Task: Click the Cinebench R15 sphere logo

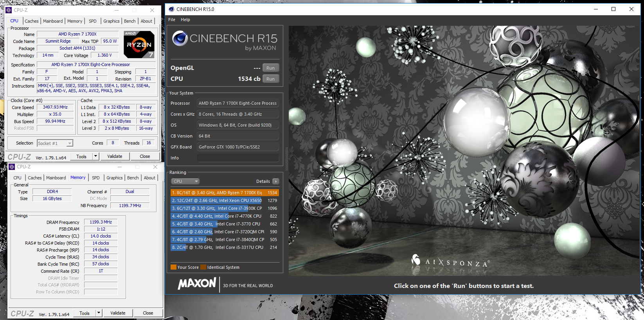Action: click(x=180, y=38)
